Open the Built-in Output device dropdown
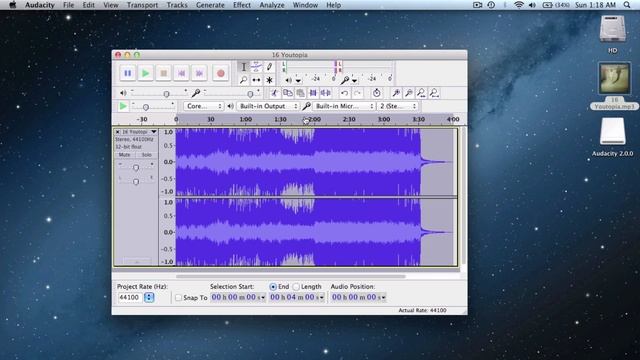The height and width of the screenshot is (360, 640). click(x=268, y=106)
